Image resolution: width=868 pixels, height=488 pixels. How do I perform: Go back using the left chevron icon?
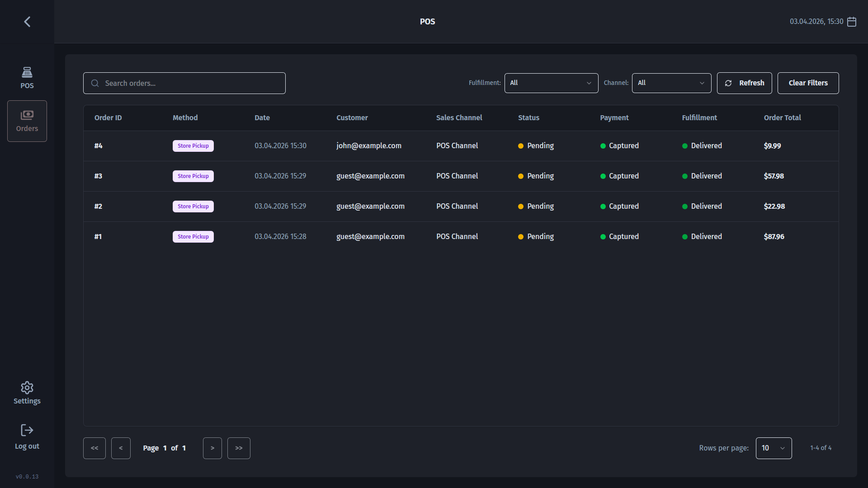pos(27,22)
